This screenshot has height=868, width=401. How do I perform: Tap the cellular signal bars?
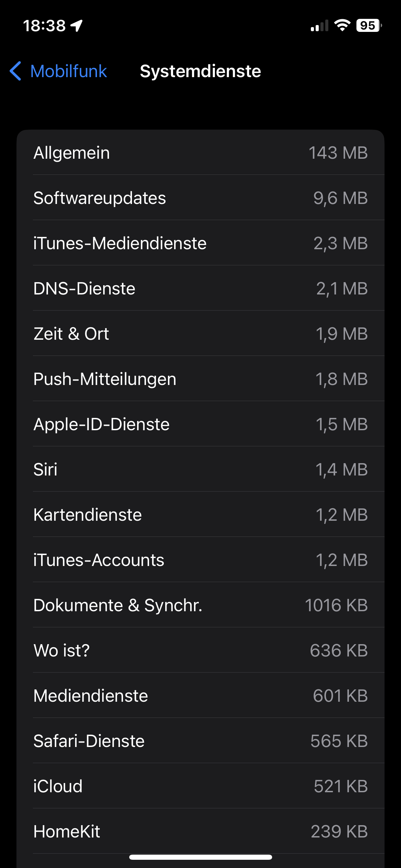(x=319, y=26)
